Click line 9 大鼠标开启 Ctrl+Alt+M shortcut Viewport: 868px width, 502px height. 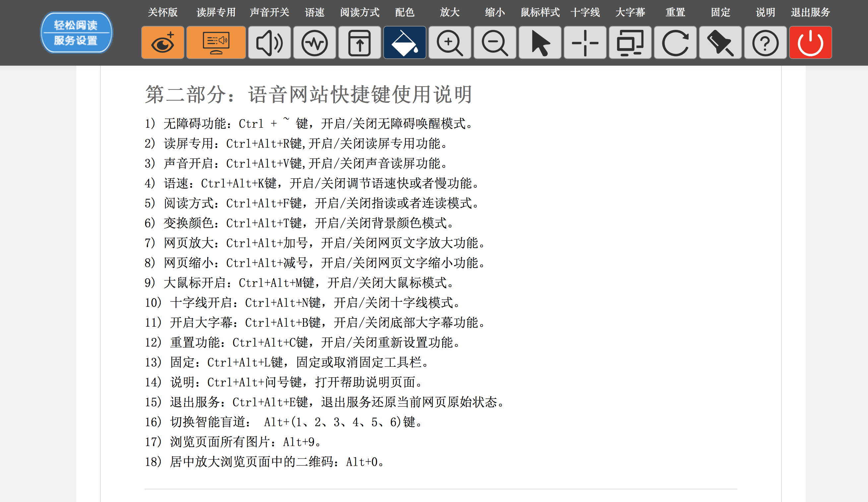click(x=300, y=282)
